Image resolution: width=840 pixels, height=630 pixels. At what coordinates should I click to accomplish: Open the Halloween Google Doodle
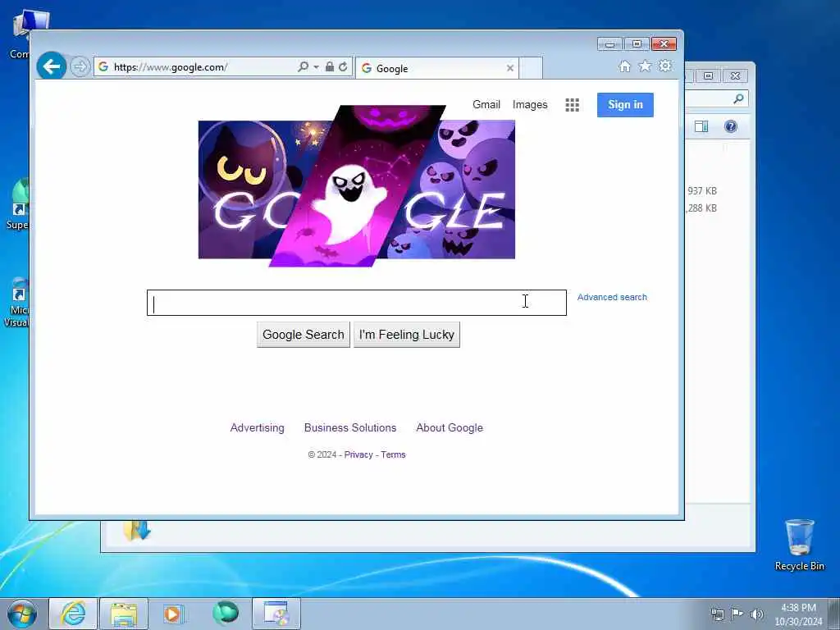click(x=357, y=185)
